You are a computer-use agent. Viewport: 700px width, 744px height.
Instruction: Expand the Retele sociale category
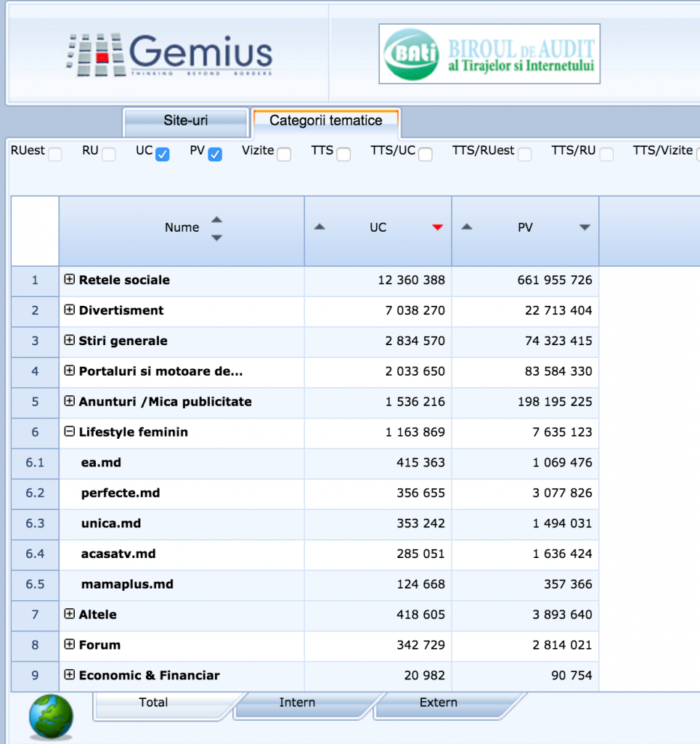[69, 280]
